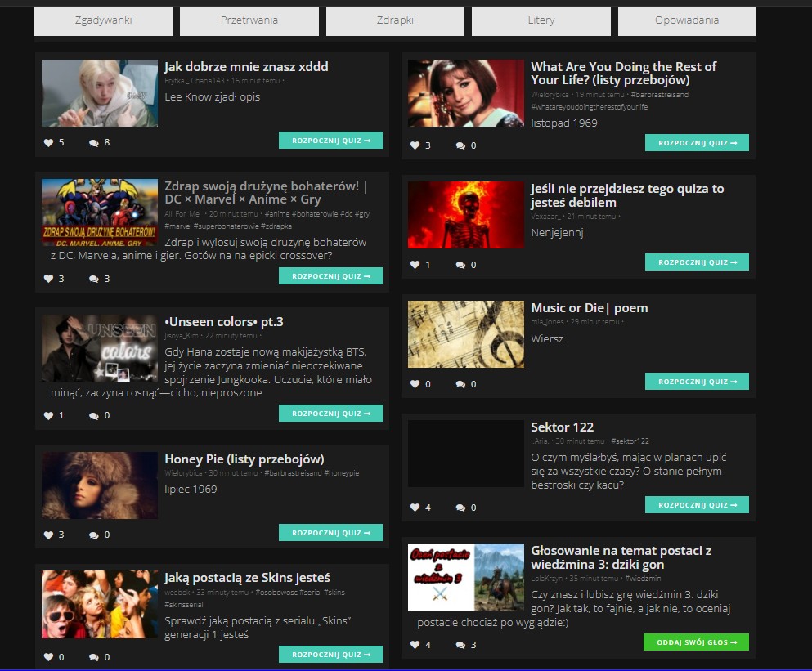Like the 'Sektor 122' quiz with heart icon

415,508
